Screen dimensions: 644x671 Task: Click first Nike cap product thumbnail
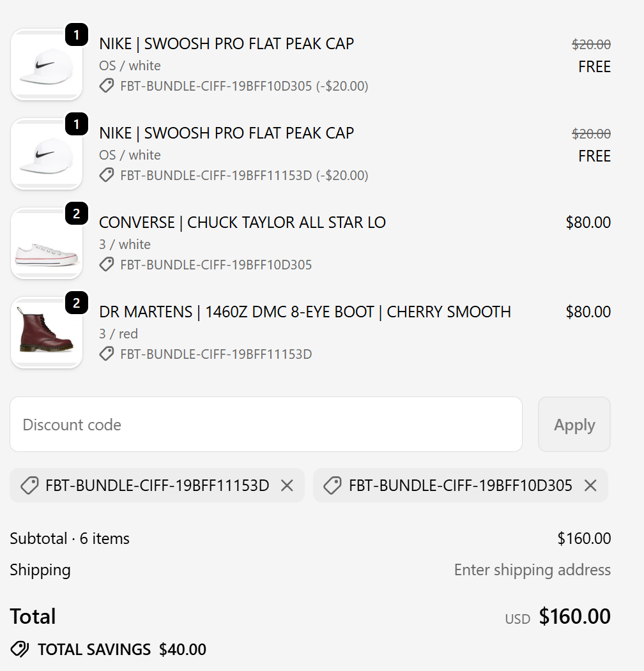point(47,64)
